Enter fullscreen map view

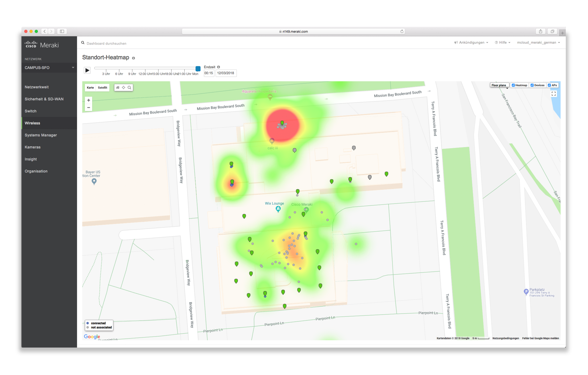[x=554, y=94]
